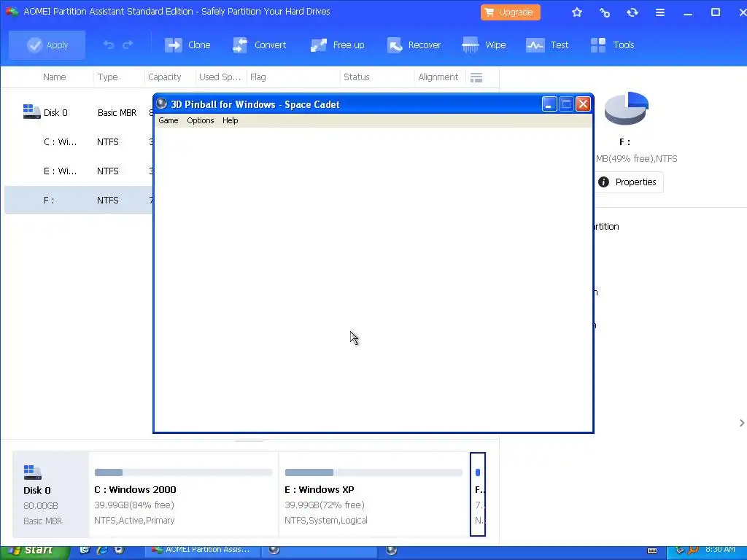The image size is (747, 560).
Task: Click the third quick launch icon on the taskbar
Action: click(119, 550)
